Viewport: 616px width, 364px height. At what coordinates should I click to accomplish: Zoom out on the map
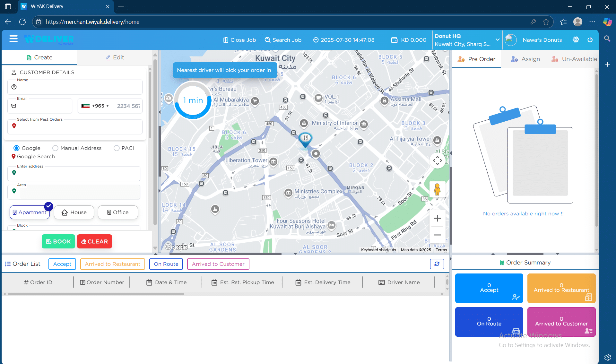437,235
